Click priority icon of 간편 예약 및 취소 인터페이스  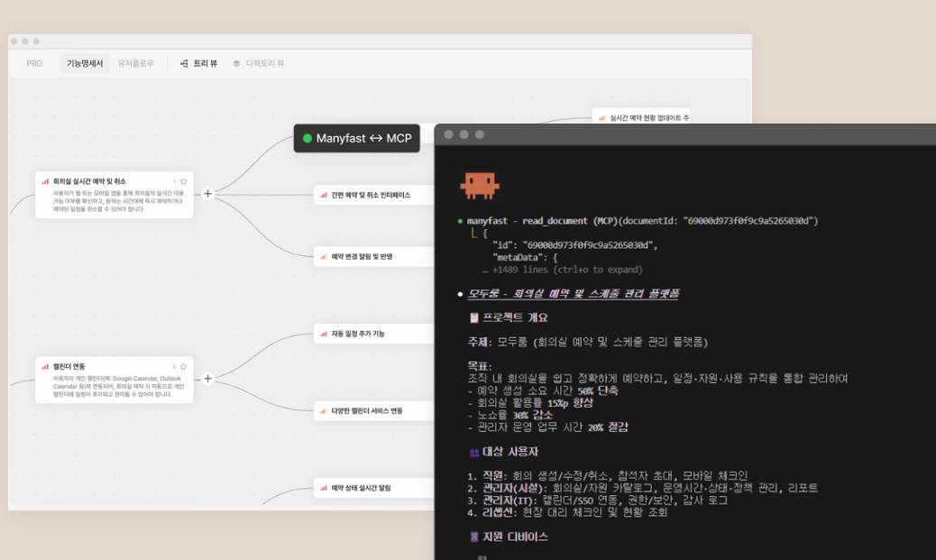pos(324,195)
